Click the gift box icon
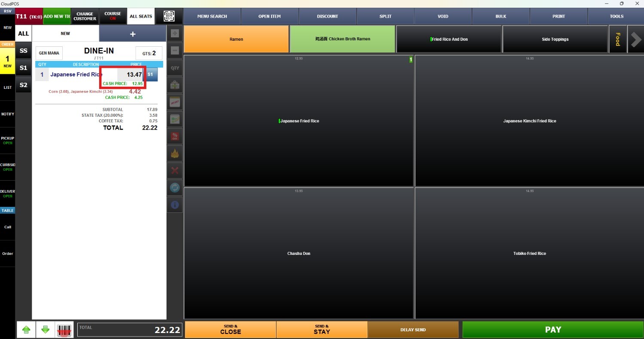Screen dimensions: 644x339 [x=175, y=85]
